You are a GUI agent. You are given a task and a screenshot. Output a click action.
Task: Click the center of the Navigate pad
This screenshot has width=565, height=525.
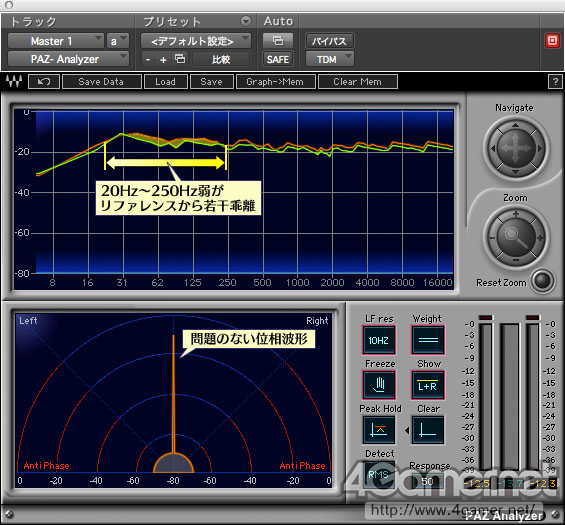click(x=515, y=148)
